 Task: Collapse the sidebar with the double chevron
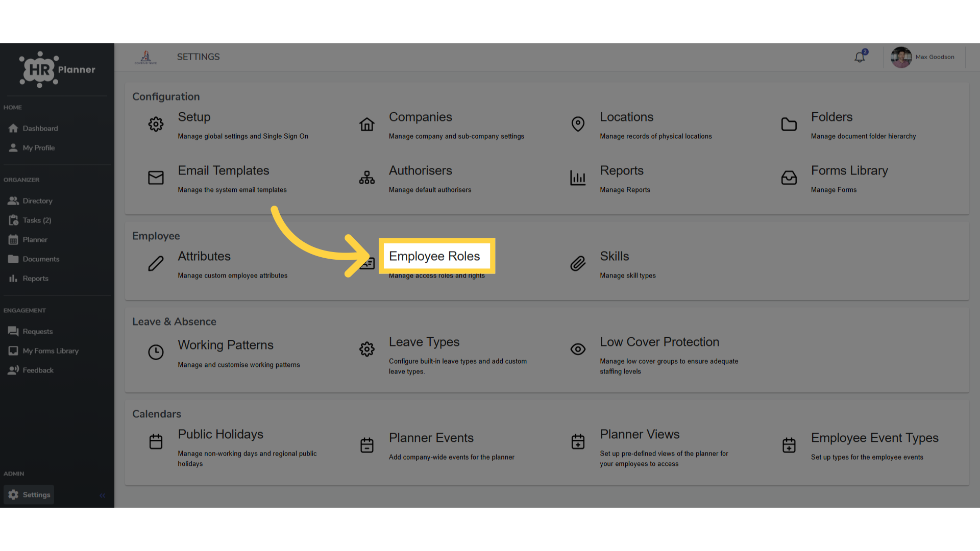(x=102, y=495)
